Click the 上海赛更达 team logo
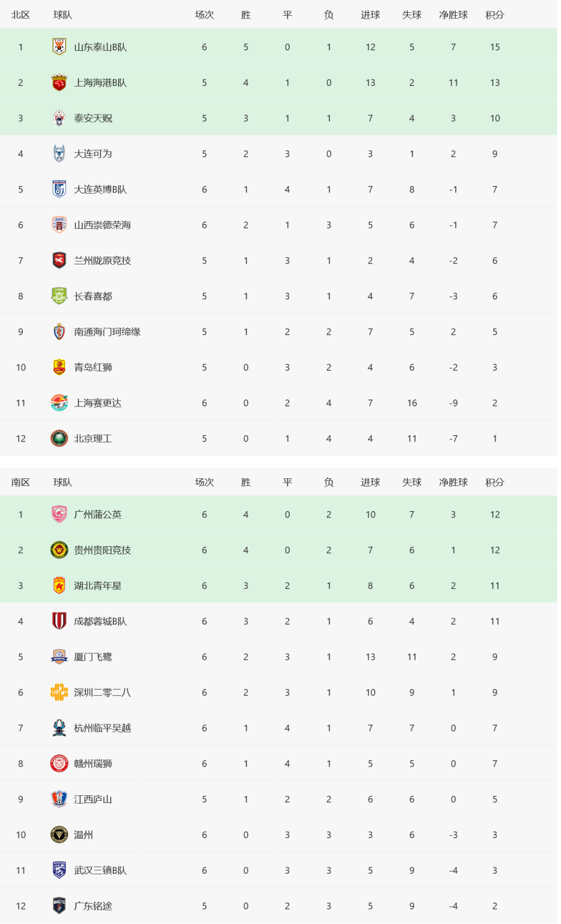 click(x=59, y=402)
